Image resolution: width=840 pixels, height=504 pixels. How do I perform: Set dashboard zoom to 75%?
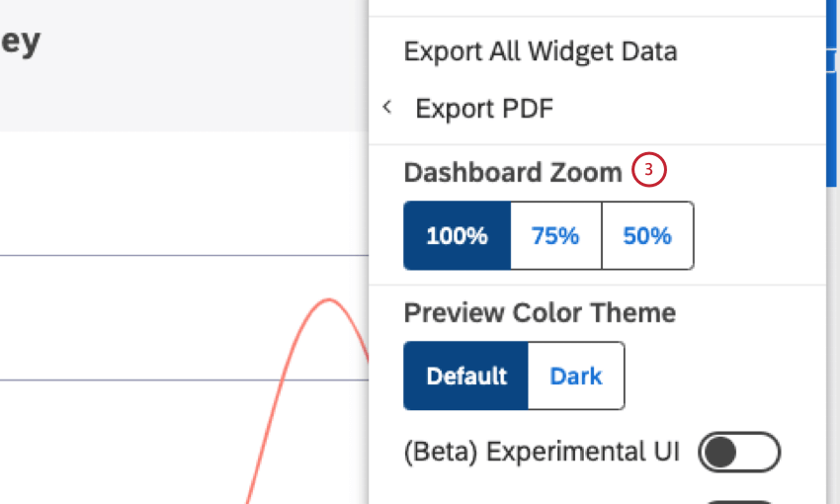coord(555,236)
